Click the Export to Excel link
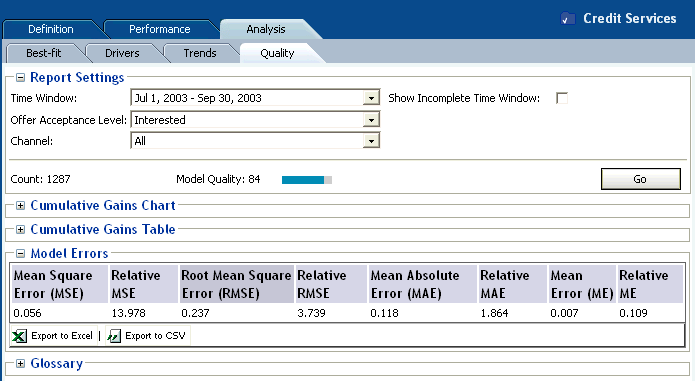This screenshot has width=695, height=381. coord(62,336)
